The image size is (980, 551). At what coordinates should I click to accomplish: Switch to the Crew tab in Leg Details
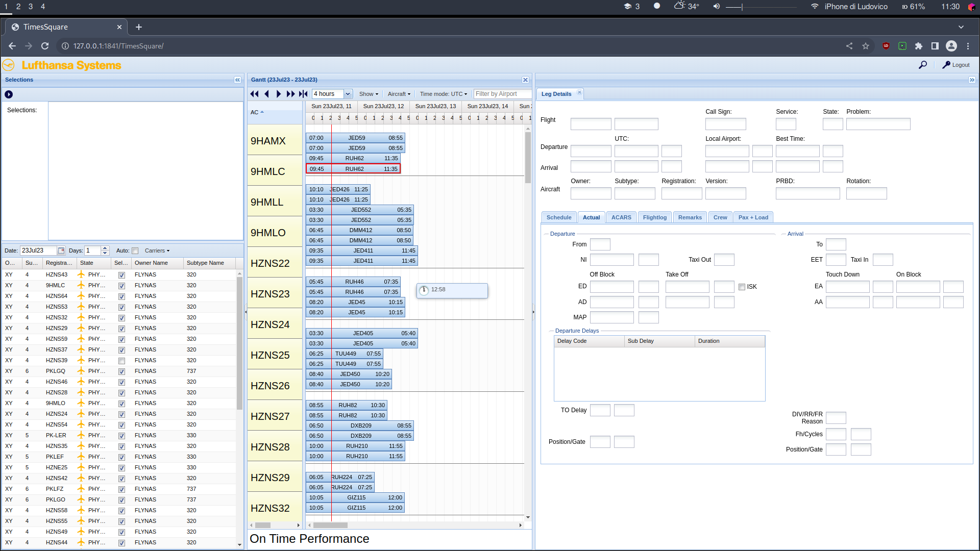coord(720,217)
